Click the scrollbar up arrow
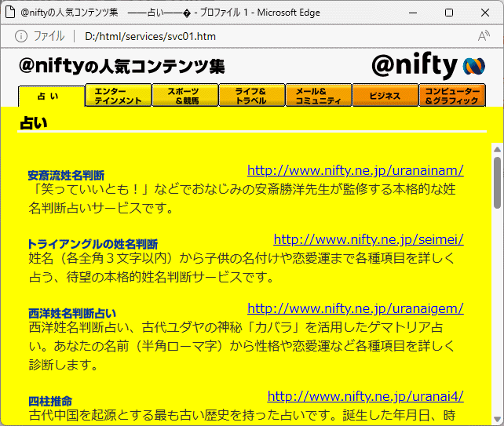This screenshot has height=426, width=504. 497,150
